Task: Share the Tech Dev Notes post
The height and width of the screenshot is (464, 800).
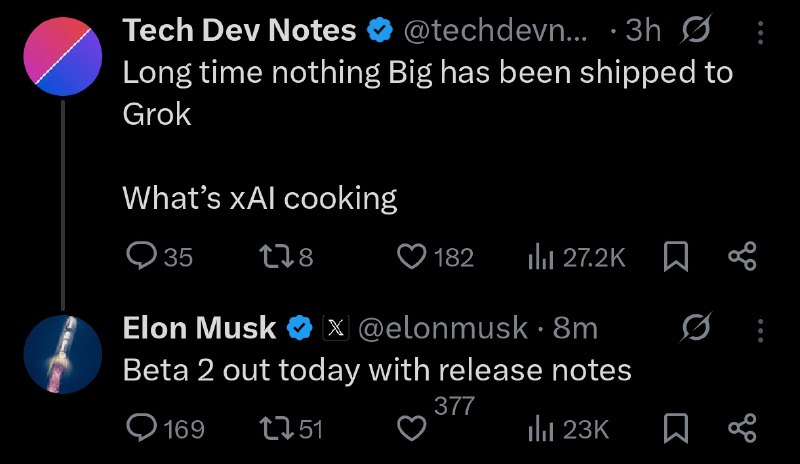Action: (742, 257)
